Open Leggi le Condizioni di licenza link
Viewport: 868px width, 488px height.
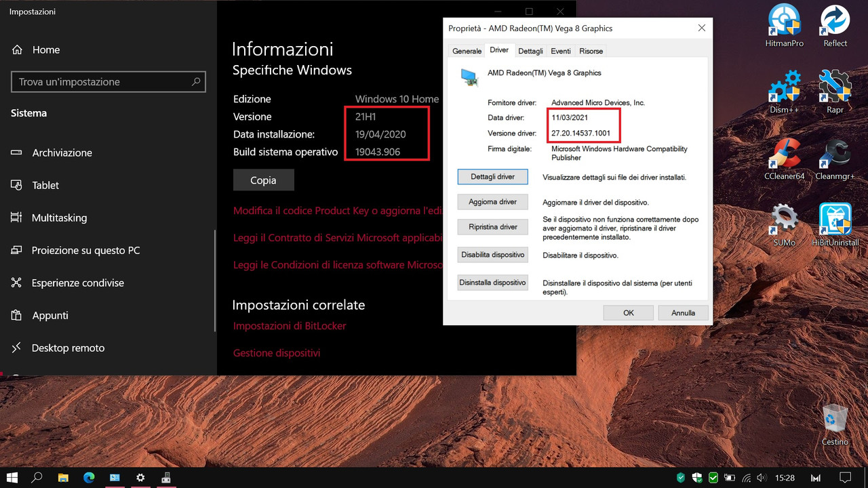(x=338, y=265)
